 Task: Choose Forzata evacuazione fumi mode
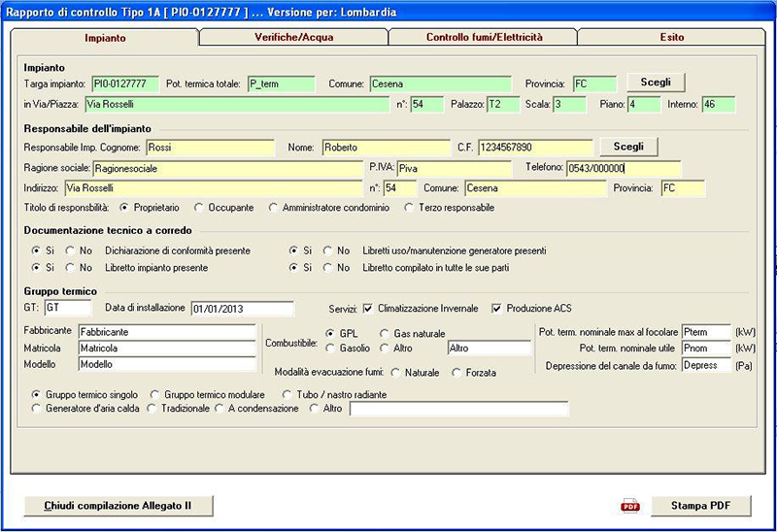point(456,372)
